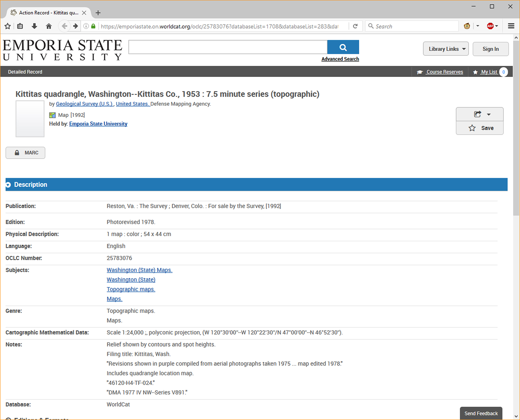This screenshot has height=420, width=520.
Task: Bookmark this page with the star icon
Action: pyautogui.click(x=8, y=26)
